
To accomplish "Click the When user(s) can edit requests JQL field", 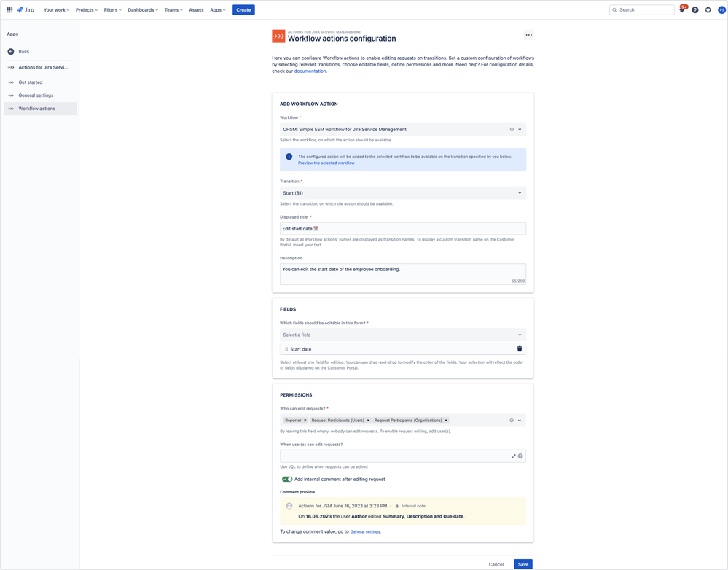I will click(x=403, y=456).
